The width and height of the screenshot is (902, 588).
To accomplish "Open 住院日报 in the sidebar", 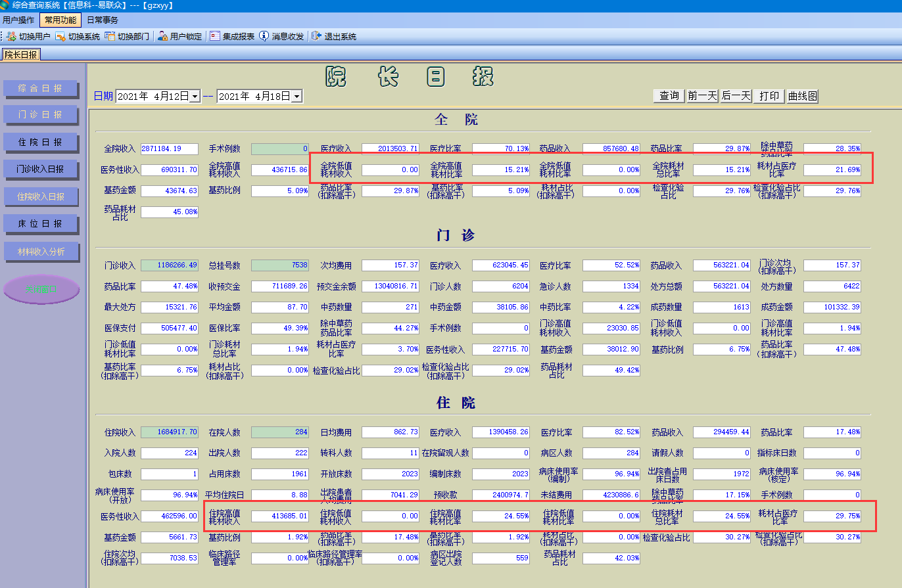I will 41,143.
